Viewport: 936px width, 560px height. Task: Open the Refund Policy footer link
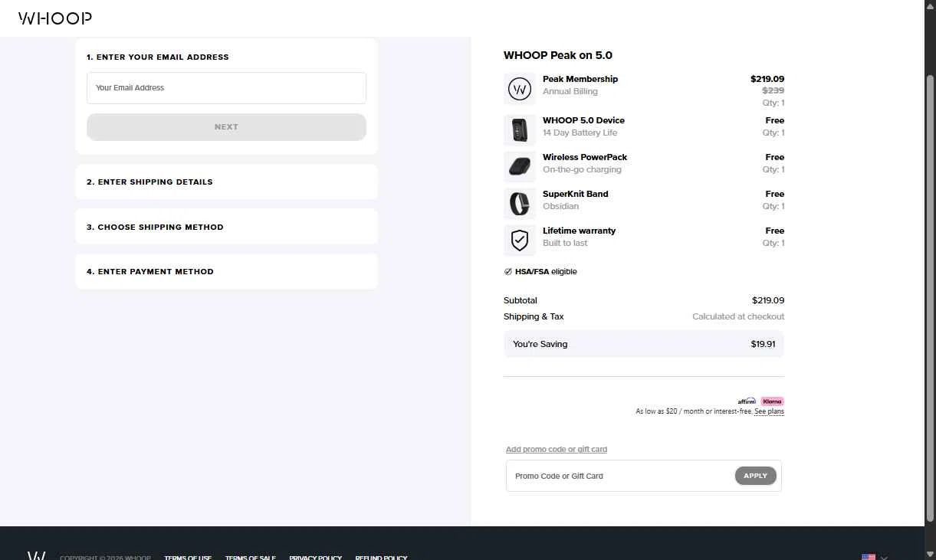(381, 558)
